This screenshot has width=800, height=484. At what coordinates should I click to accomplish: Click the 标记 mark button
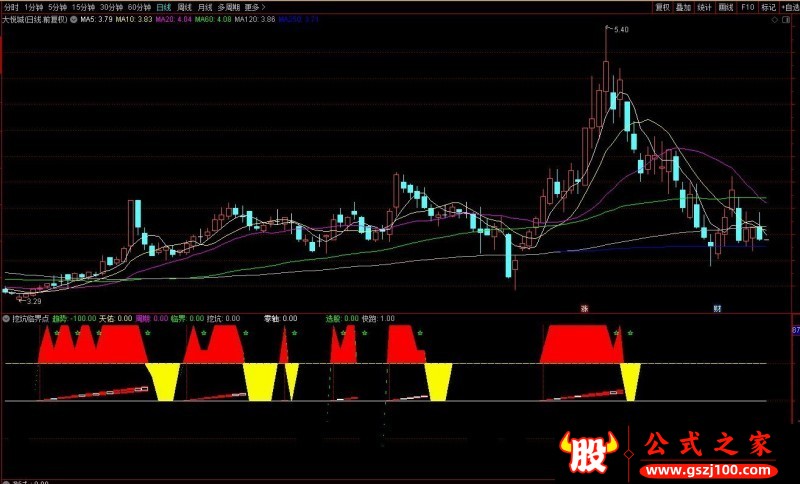click(768, 7)
